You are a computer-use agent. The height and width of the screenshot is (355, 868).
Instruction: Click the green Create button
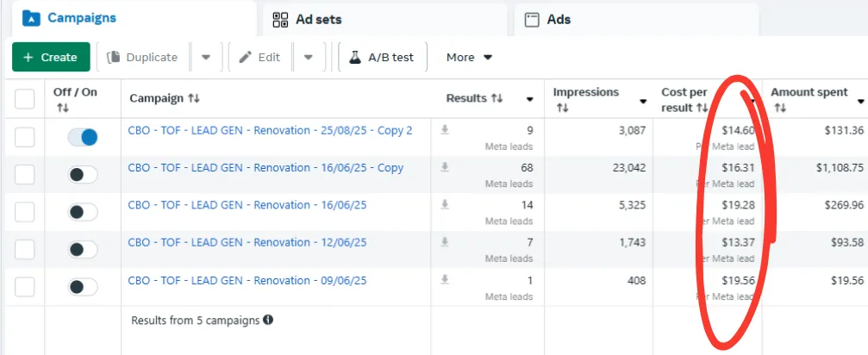click(x=51, y=58)
